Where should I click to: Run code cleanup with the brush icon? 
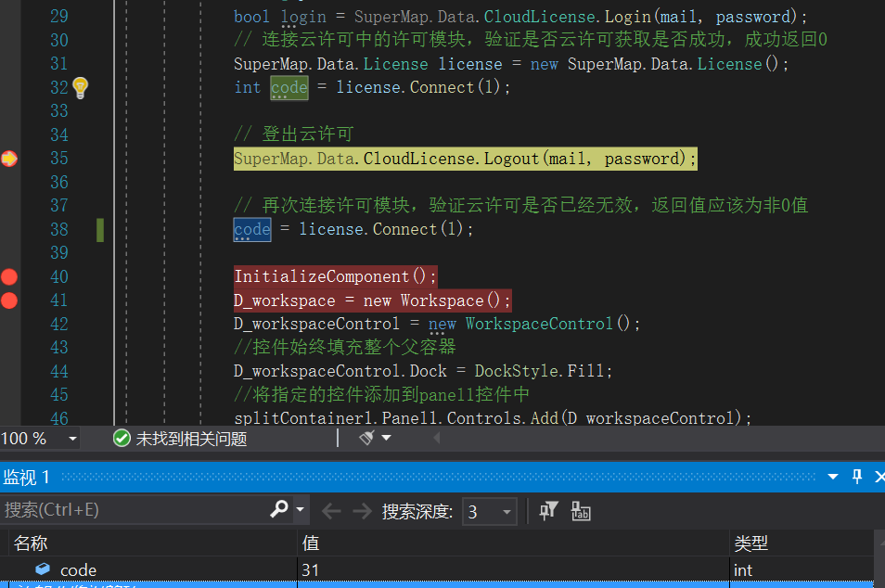pyautogui.click(x=366, y=438)
